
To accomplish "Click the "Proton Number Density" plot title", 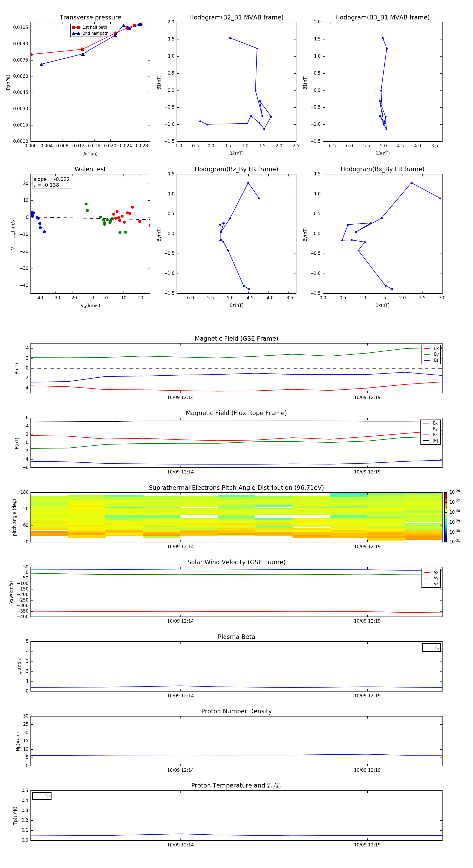I will click(236, 711).
